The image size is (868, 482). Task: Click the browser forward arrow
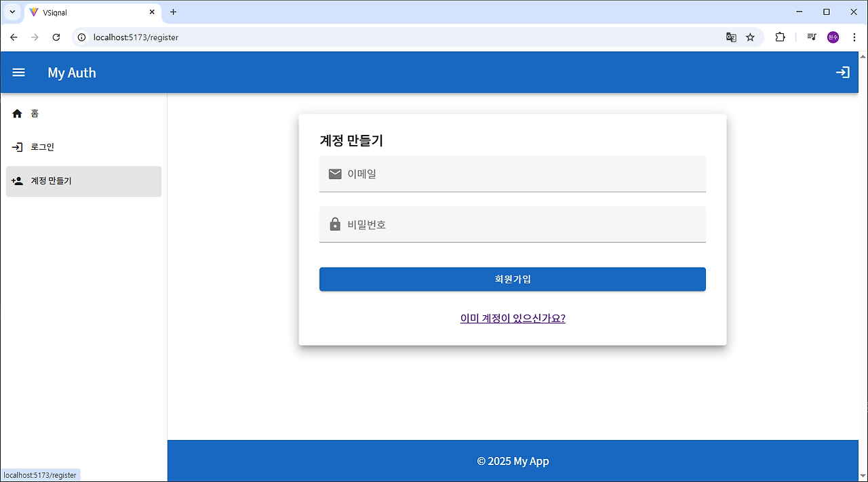click(35, 37)
